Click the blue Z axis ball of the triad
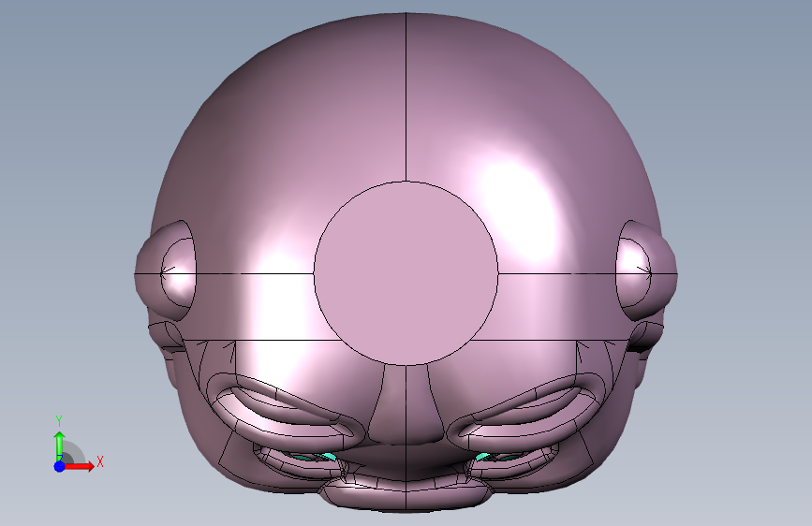 pyautogui.click(x=60, y=466)
